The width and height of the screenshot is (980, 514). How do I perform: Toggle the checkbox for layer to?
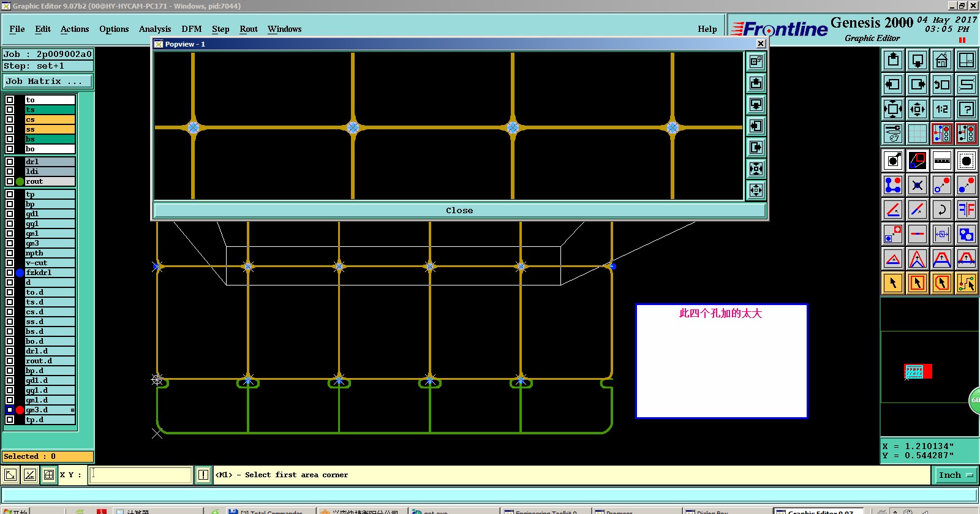tap(10, 100)
